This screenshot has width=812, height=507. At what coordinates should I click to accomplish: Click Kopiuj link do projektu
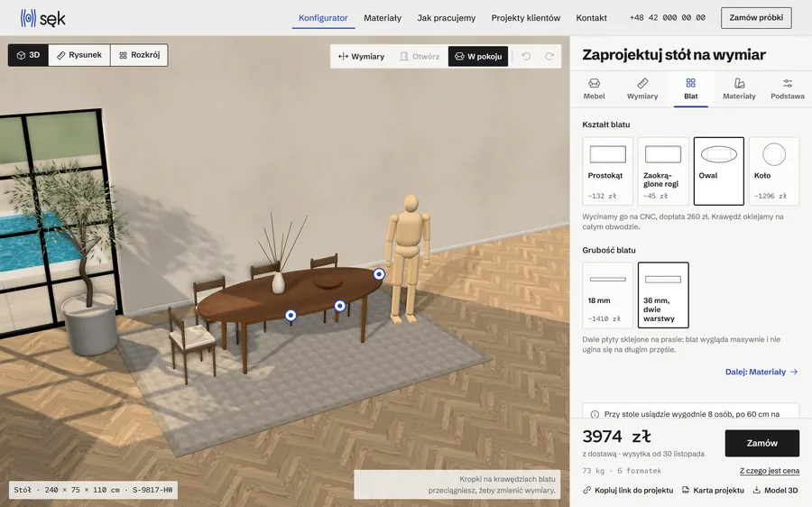coord(628,490)
